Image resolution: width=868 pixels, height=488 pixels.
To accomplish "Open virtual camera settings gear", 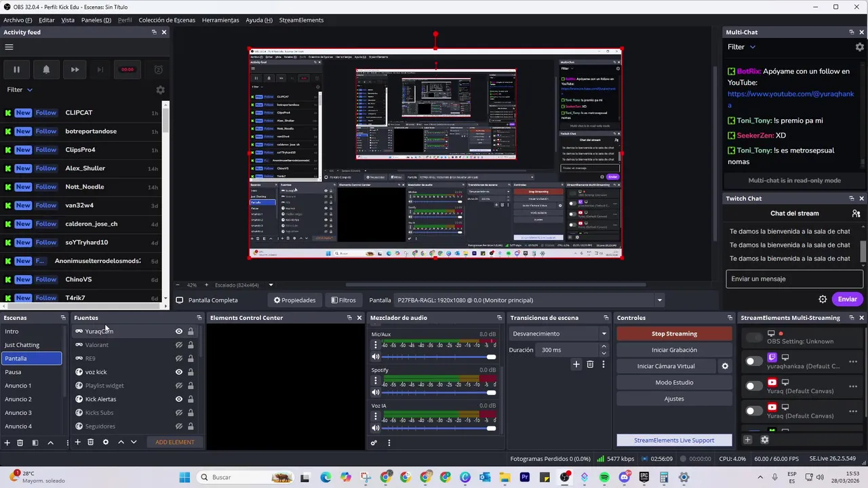I will (x=724, y=366).
